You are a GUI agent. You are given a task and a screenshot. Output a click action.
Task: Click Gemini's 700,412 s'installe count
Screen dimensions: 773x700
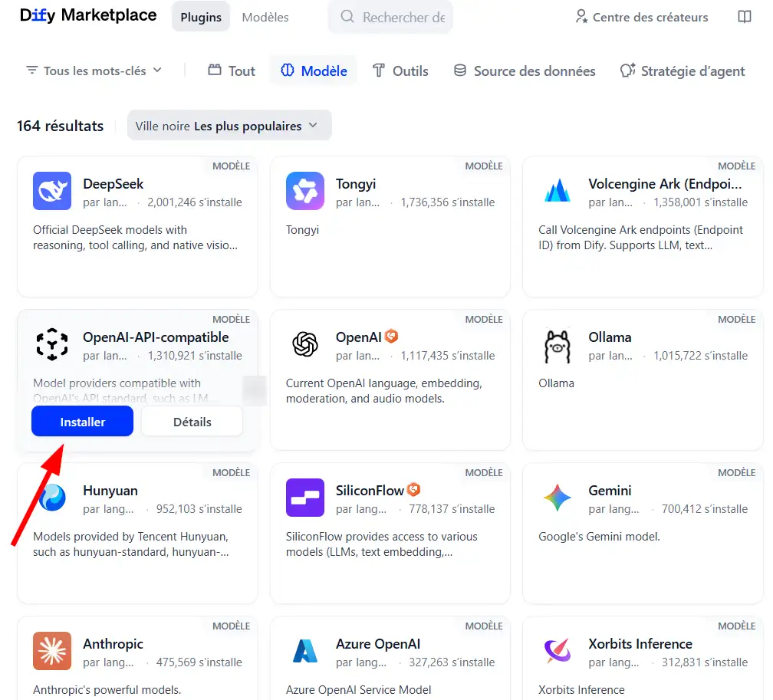[705, 509]
